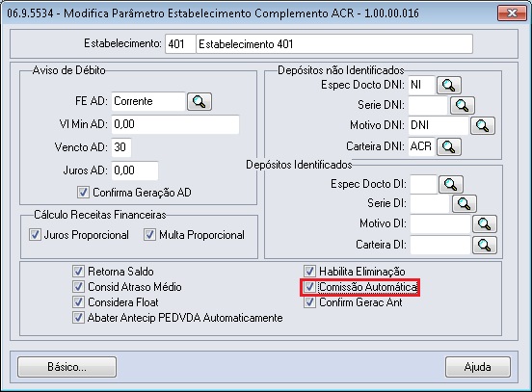Screen dimensions: 532x392
Task: Click the empty Serie DNI field
Action: (x=428, y=105)
